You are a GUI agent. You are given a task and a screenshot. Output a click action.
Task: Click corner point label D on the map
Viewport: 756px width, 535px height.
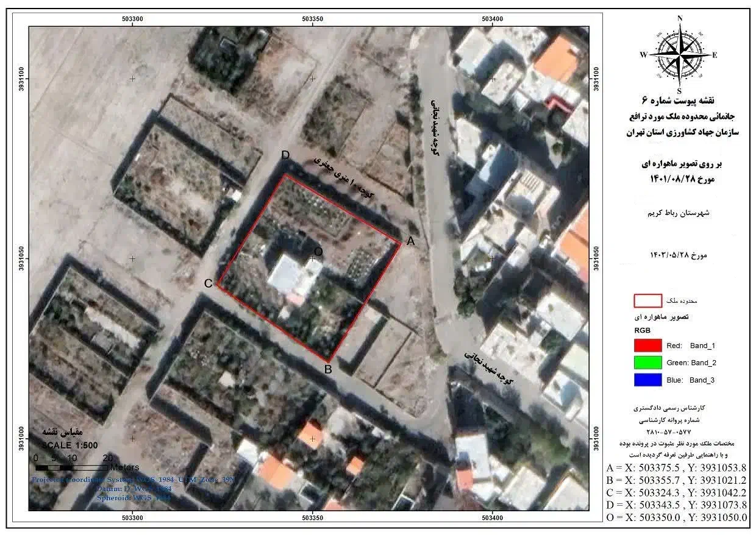[285, 155]
